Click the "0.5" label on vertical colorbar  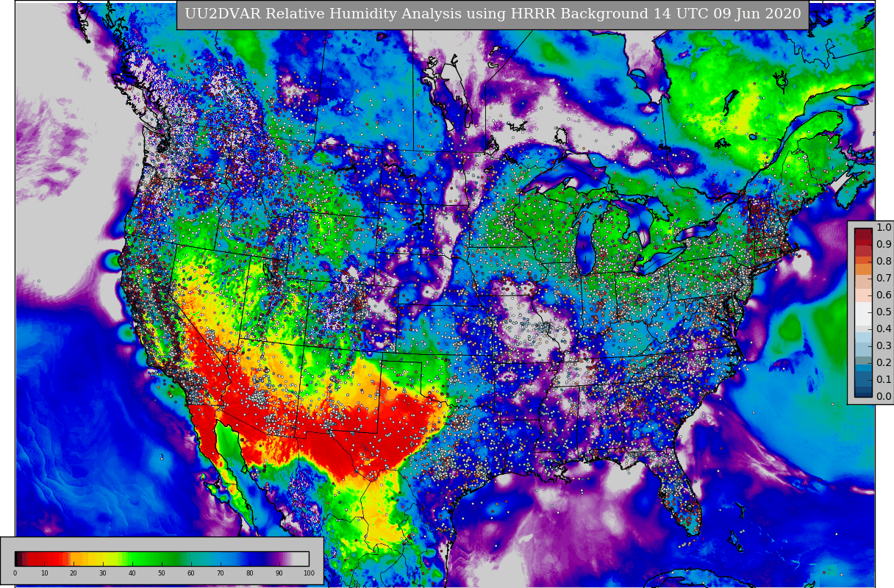click(884, 312)
